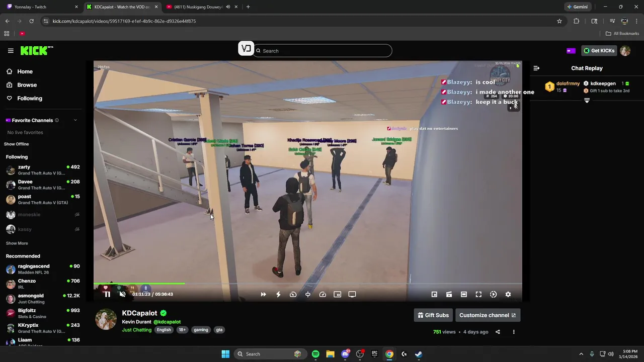The image size is (644, 362).
Task: Toggle Show Offline following channels
Action: (x=17, y=144)
